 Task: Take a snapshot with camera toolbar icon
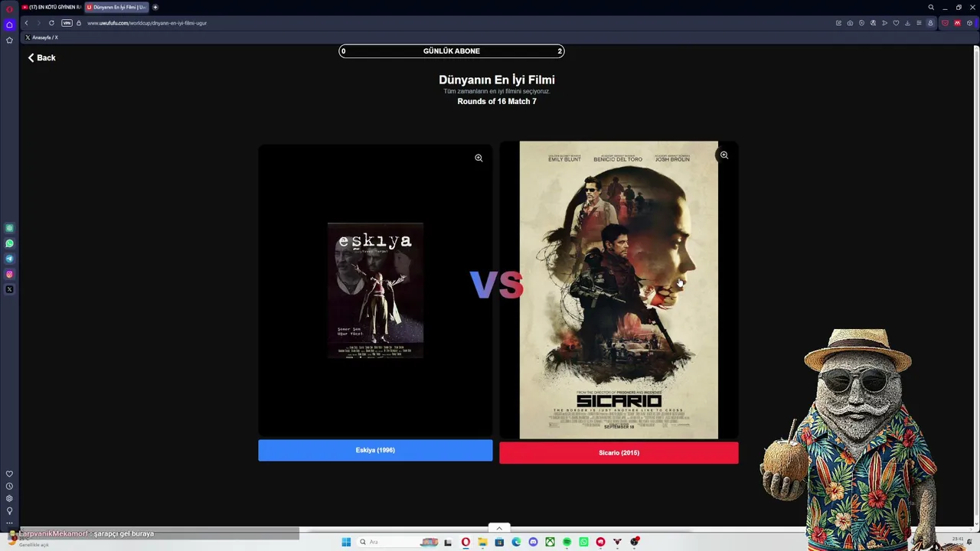click(850, 23)
